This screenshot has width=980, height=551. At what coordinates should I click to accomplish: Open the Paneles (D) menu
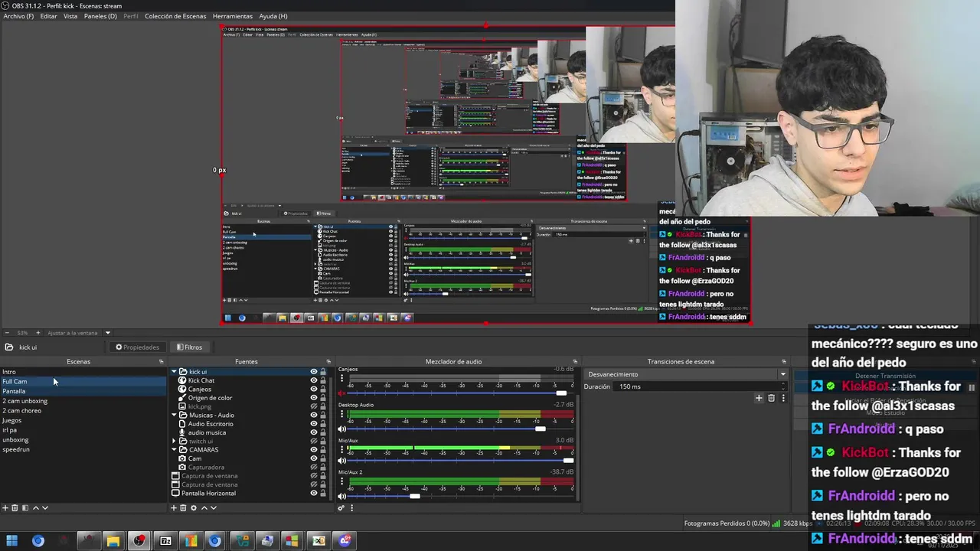click(x=100, y=16)
